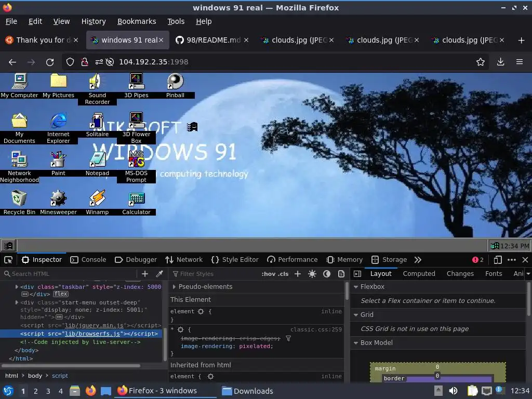
Task: Open the Firefox application hamburger menu
Action: (520, 62)
